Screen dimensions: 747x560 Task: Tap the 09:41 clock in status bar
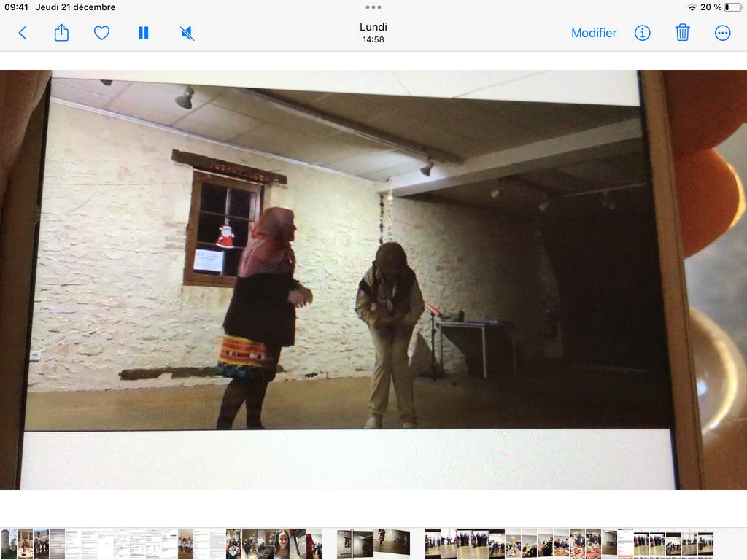point(16,7)
